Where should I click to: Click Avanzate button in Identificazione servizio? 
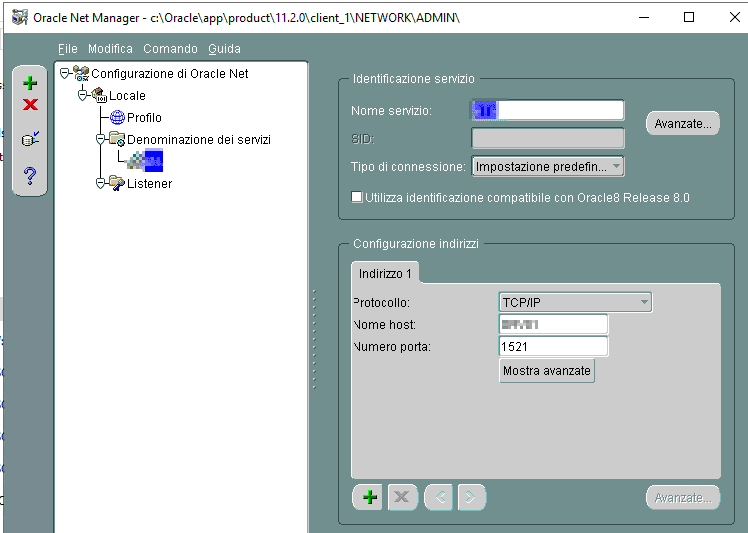coord(683,124)
